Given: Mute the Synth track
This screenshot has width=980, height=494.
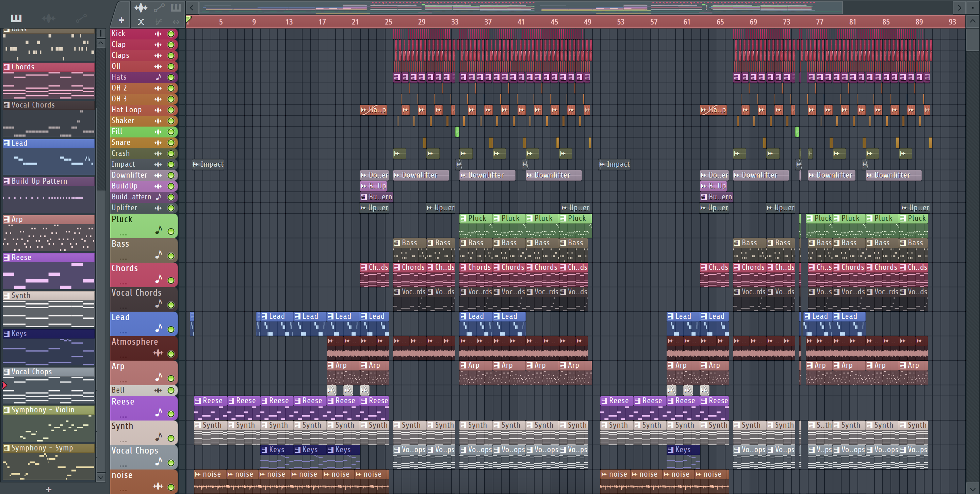Looking at the screenshot, I should (171, 438).
